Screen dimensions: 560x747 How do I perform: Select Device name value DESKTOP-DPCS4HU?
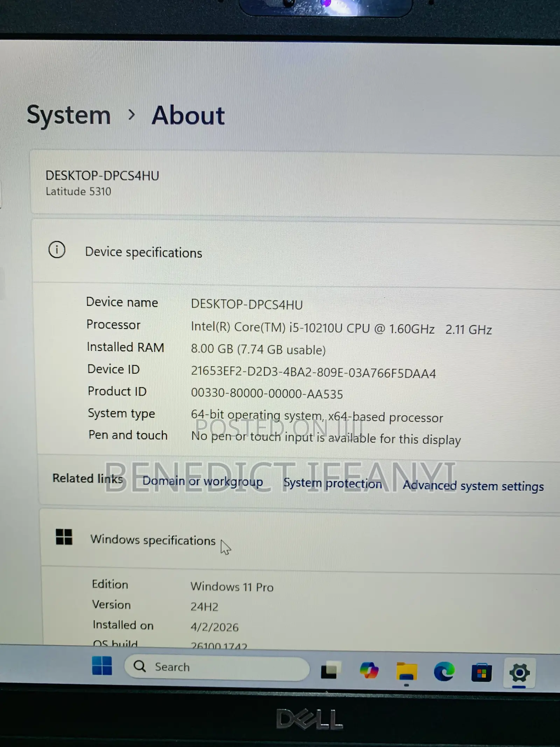[x=247, y=304]
